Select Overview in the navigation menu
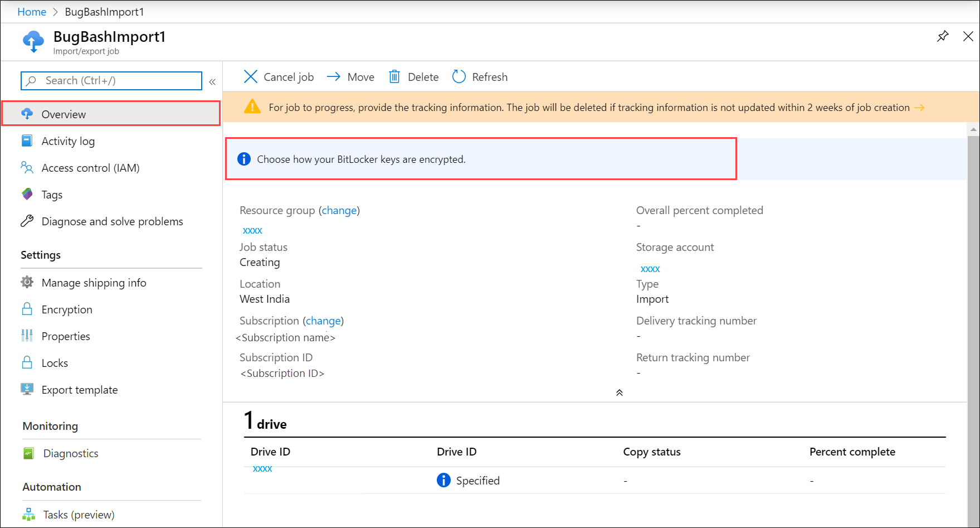The image size is (980, 528). [63, 114]
